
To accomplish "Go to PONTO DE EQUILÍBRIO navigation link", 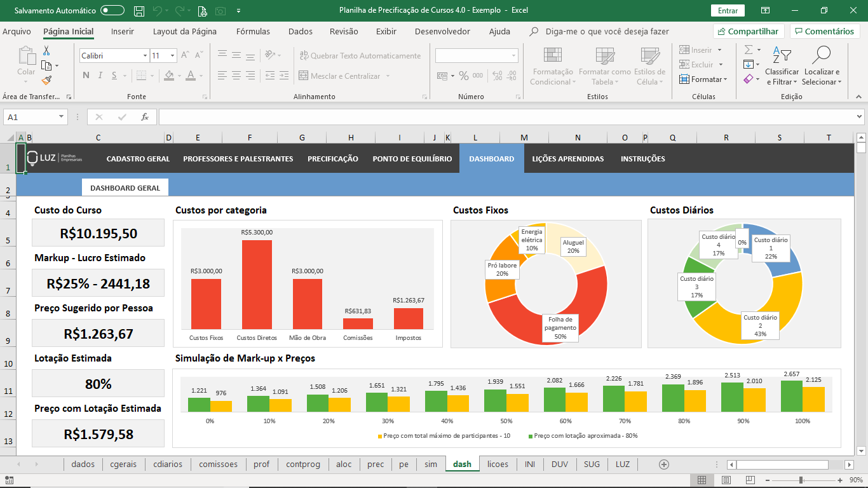I will click(412, 159).
